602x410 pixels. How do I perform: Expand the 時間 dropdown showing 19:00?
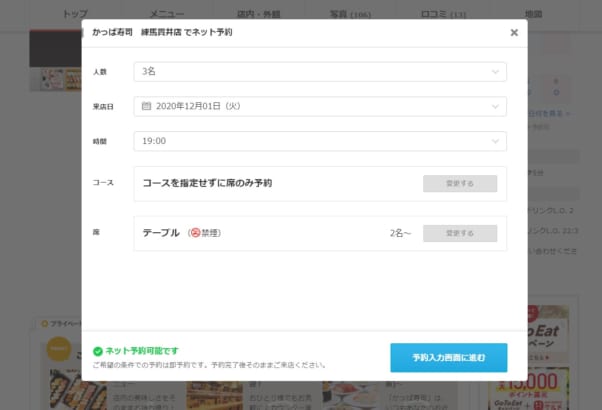point(320,141)
